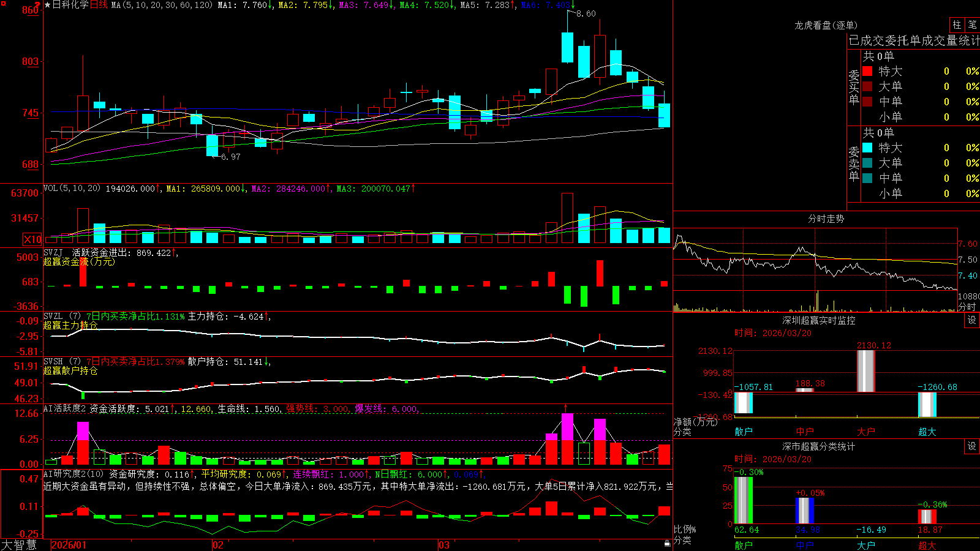Click the 'SVZJ' indicator label
This screenshot has width=980, height=551.
tap(53, 252)
